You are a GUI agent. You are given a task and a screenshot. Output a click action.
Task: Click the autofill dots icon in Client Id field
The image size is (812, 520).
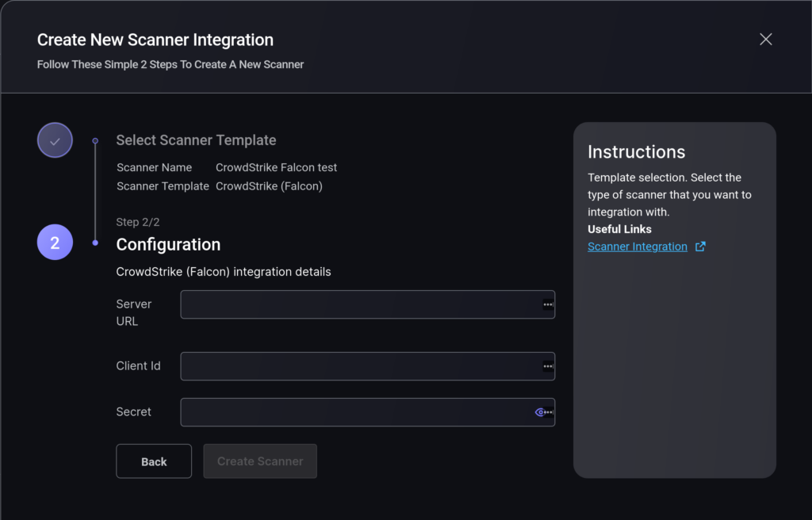548,366
